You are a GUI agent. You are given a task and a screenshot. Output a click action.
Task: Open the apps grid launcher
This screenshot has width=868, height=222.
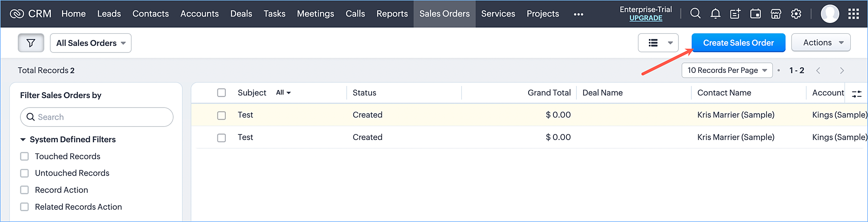(x=853, y=14)
